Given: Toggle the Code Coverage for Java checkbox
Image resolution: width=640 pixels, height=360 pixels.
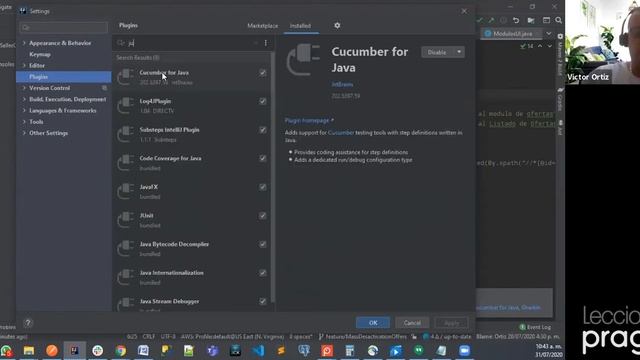Looking at the screenshot, I should [262, 158].
